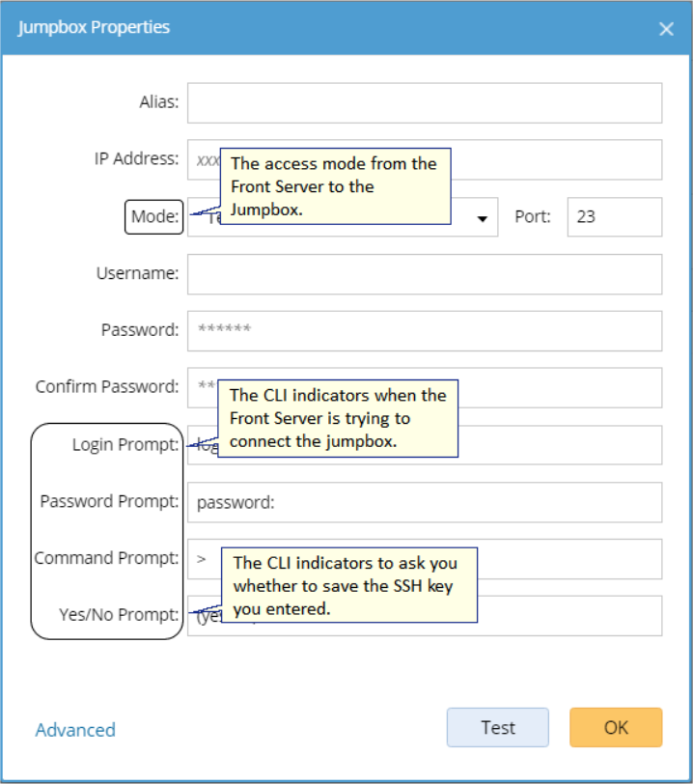Click the Port field showing 23
Screen dimensions: 693x784
pos(614,217)
